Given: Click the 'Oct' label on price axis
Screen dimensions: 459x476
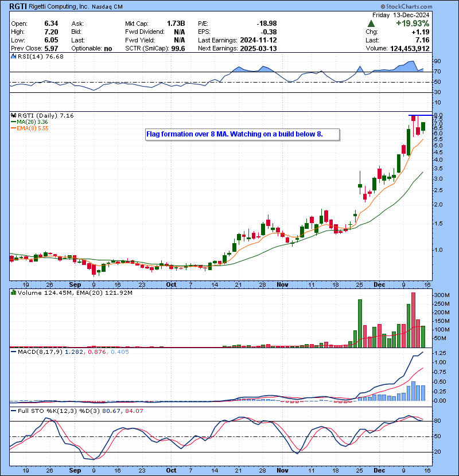Looking at the screenshot, I should pos(172,284).
